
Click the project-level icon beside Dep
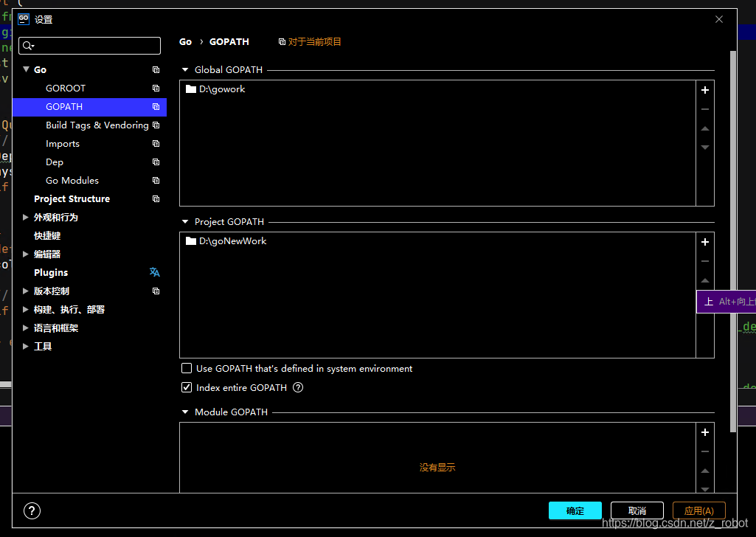tap(156, 162)
